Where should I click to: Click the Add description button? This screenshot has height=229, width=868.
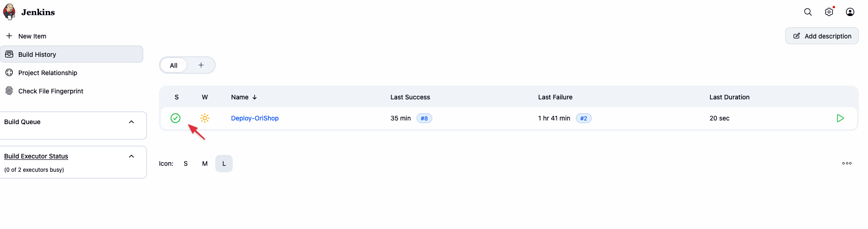[x=822, y=36]
